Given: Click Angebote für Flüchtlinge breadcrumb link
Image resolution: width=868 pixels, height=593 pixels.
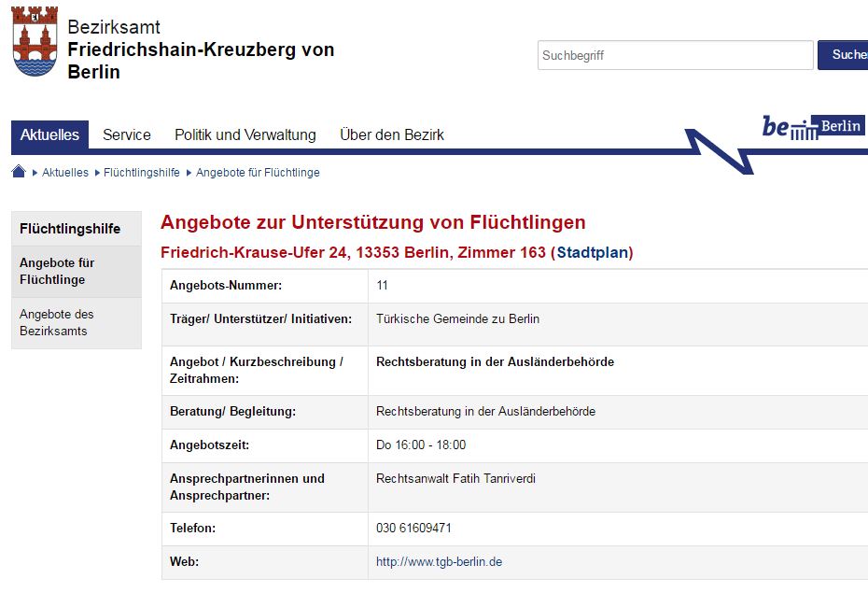Looking at the screenshot, I should [258, 173].
